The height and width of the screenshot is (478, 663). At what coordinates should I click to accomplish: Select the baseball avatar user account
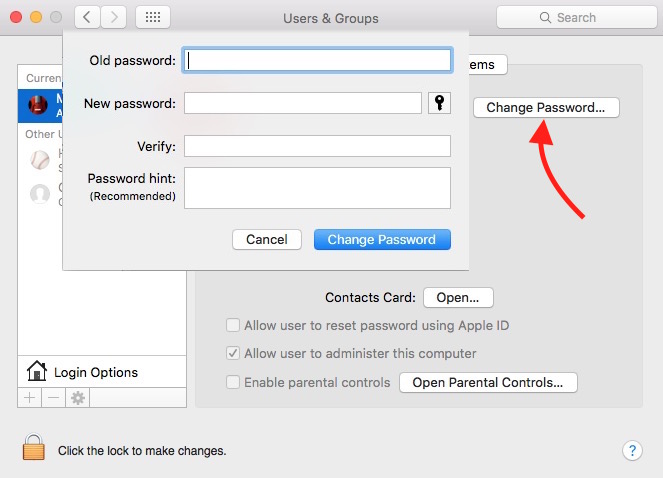point(40,159)
